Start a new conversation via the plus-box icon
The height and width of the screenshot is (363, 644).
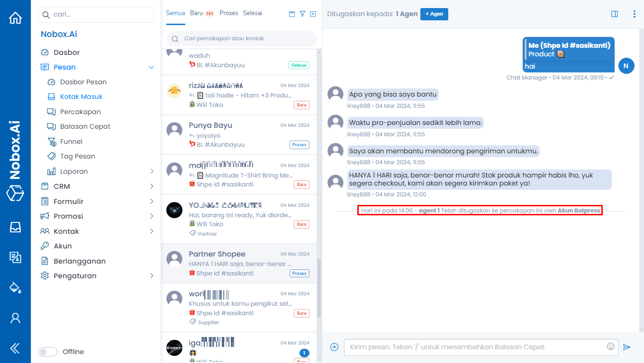(x=313, y=14)
